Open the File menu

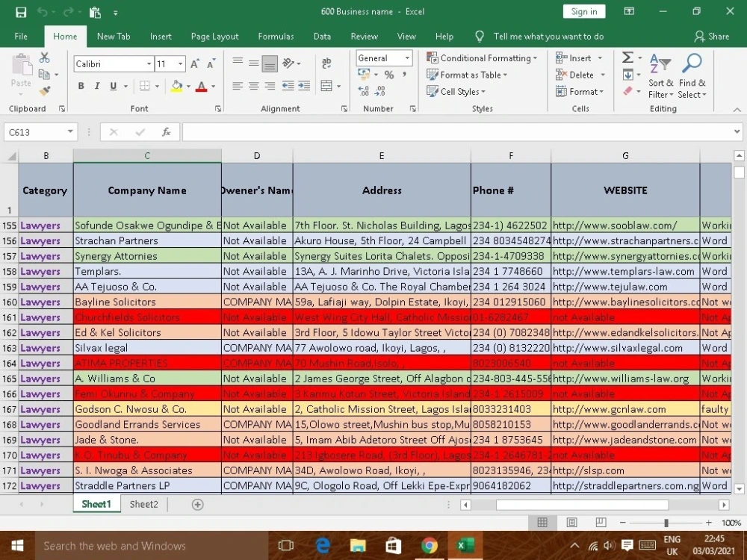pyautogui.click(x=21, y=36)
